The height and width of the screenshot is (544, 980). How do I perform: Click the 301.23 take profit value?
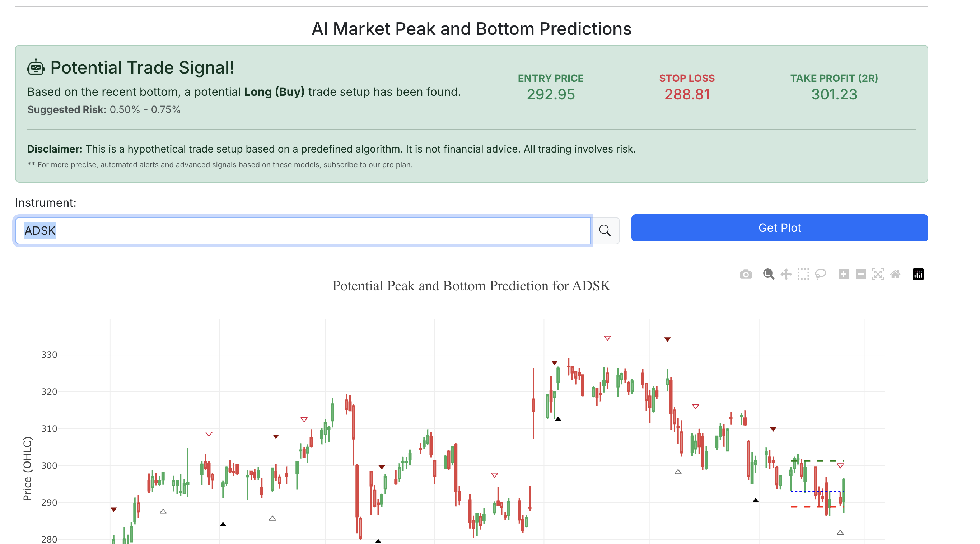pyautogui.click(x=834, y=94)
